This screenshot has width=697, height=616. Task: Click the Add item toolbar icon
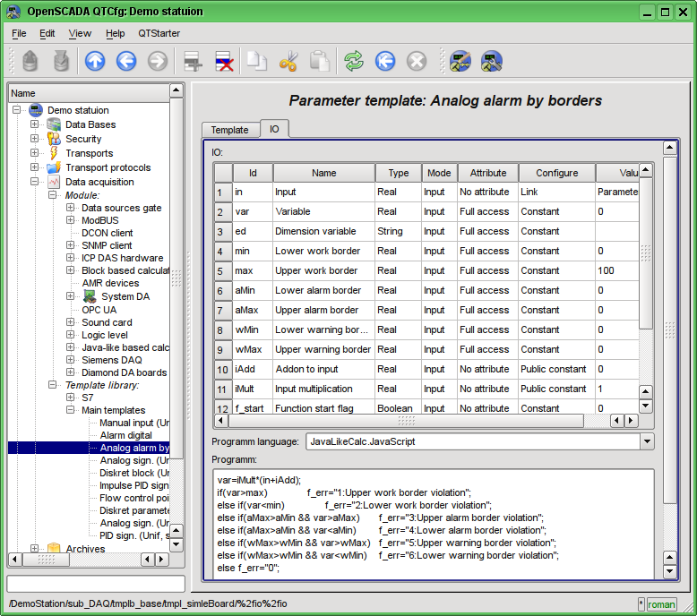pos(192,61)
